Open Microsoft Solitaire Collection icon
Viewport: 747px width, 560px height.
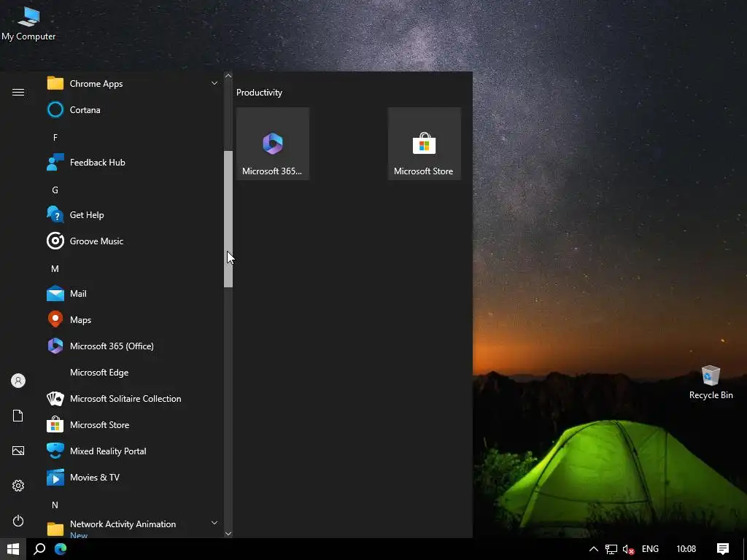55,399
